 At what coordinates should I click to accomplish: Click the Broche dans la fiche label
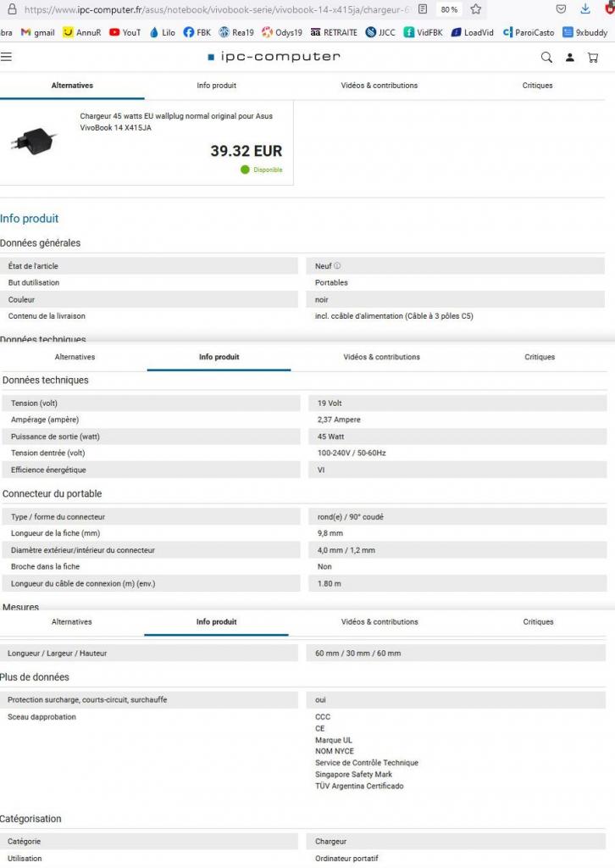pyautogui.click(x=46, y=566)
